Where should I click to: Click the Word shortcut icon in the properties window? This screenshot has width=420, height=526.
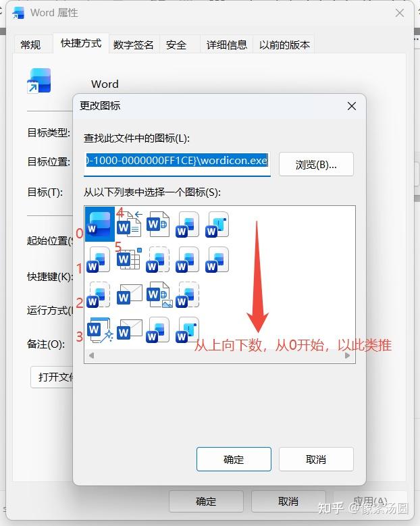click(39, 81)
